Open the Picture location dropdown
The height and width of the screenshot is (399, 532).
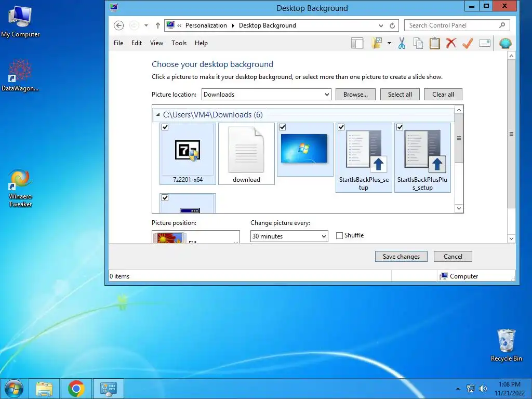[x=267, y=95]
